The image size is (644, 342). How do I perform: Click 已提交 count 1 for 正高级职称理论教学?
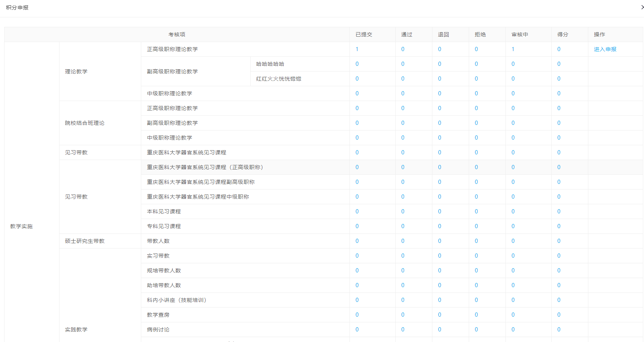click(357, 49)
